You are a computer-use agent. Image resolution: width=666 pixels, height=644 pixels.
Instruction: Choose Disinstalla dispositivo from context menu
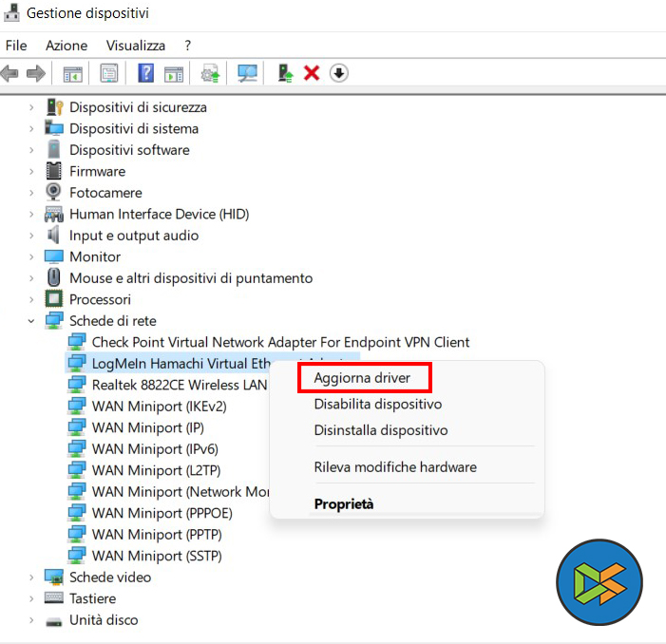tap(381, 430)
